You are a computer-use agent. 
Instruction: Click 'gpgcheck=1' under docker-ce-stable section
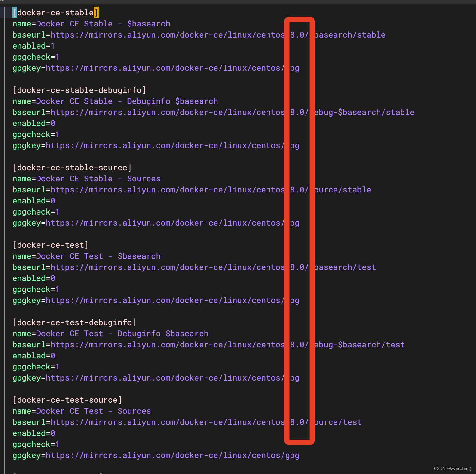36,57
